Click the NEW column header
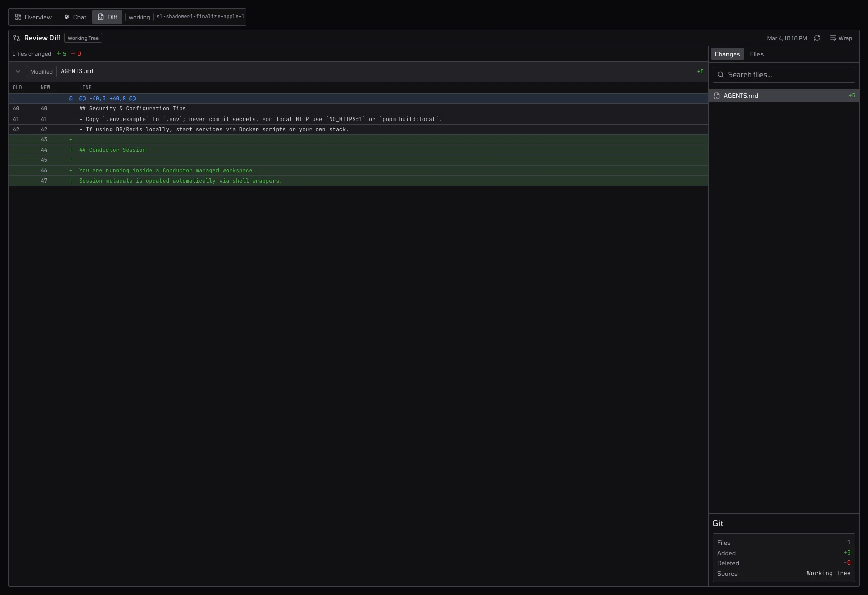The height and width of the screenshot is (595, 868). [x=45, y=88]
